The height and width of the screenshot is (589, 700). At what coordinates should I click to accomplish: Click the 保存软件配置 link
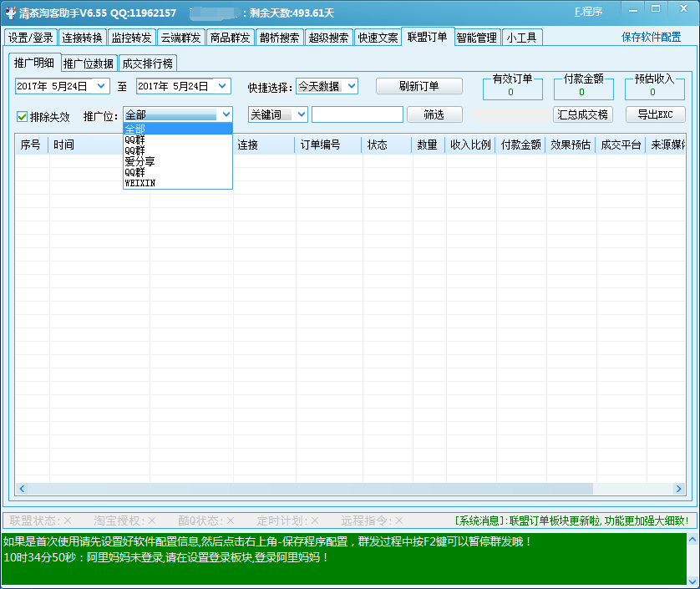(651, 37)
